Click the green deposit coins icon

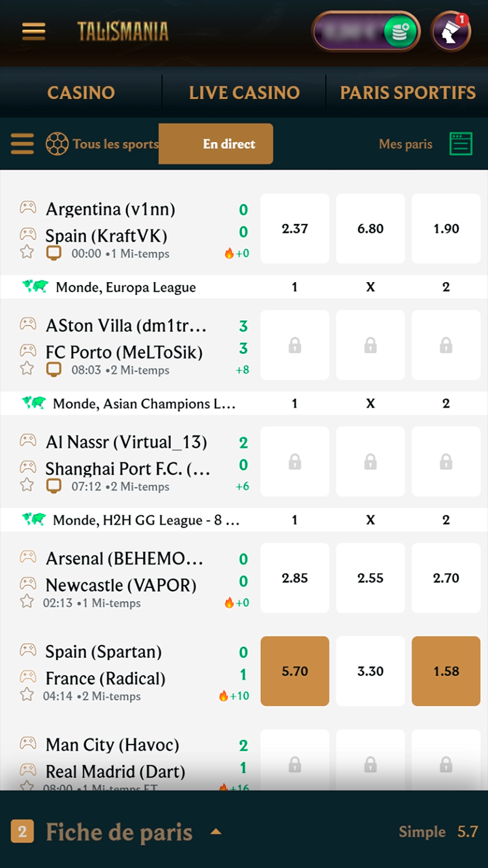tap(400, 31)
